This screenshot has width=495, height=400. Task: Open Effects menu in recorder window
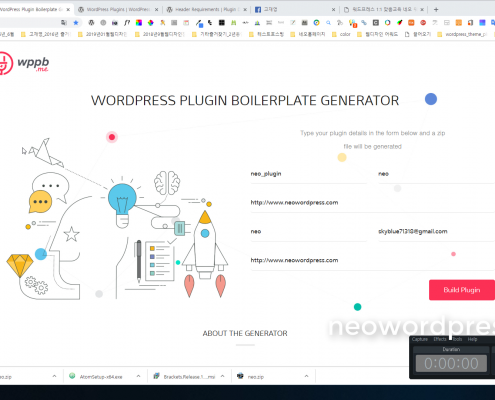point(440,339)
